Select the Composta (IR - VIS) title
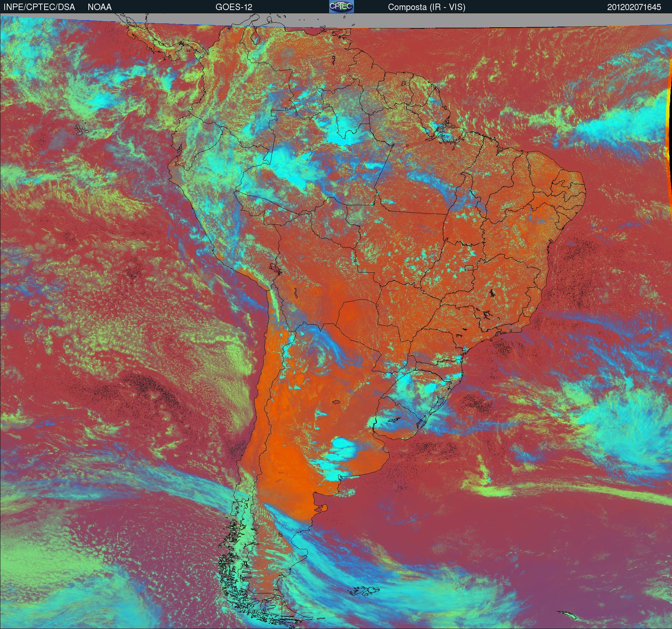Image resolution: width=672 pixels, height=629 pixels. click(427, 7)
